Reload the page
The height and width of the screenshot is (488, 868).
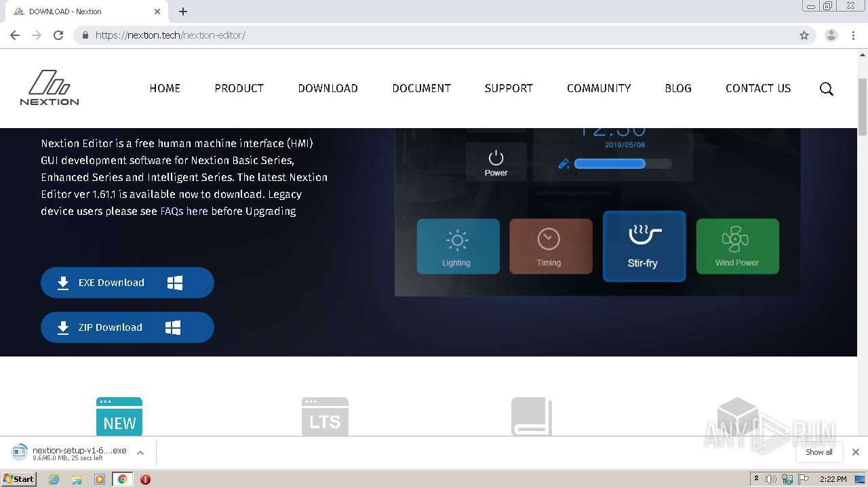click(x=58, y=35)
